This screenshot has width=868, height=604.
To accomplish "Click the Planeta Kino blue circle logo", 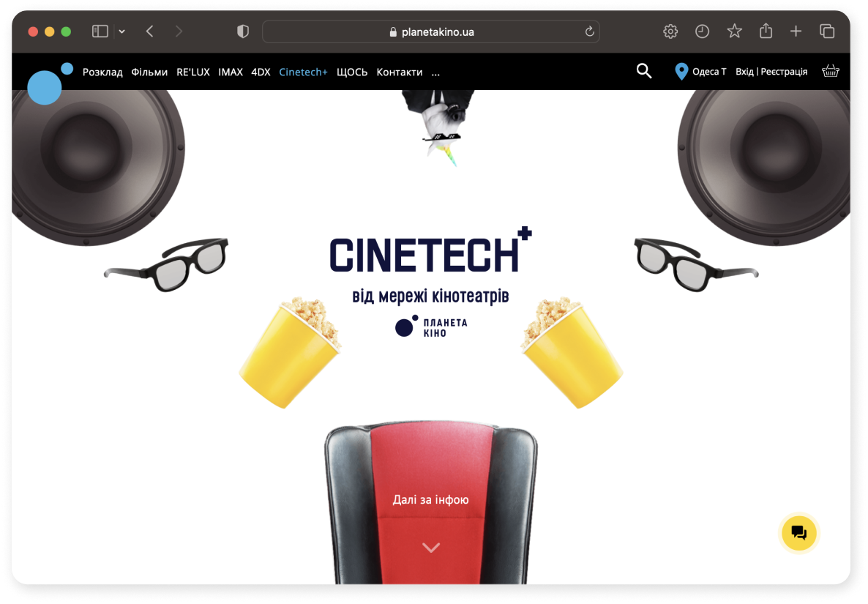I will point(50,83).
